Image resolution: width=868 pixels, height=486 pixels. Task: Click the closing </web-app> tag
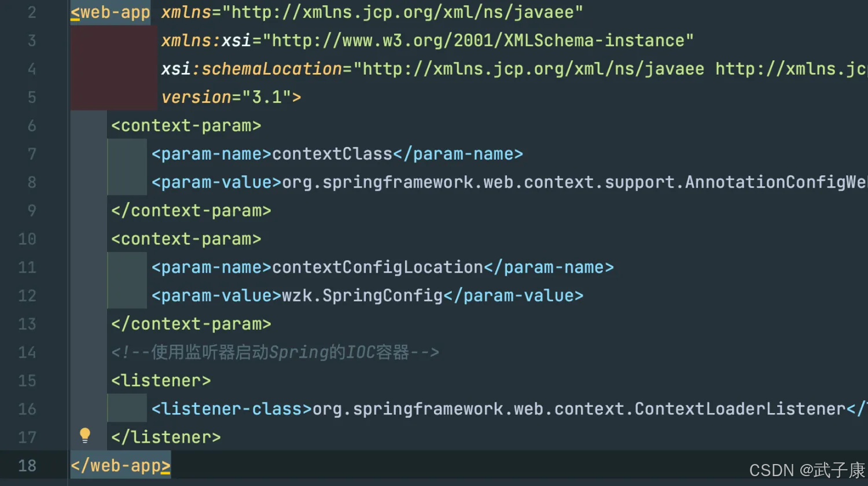120,466
